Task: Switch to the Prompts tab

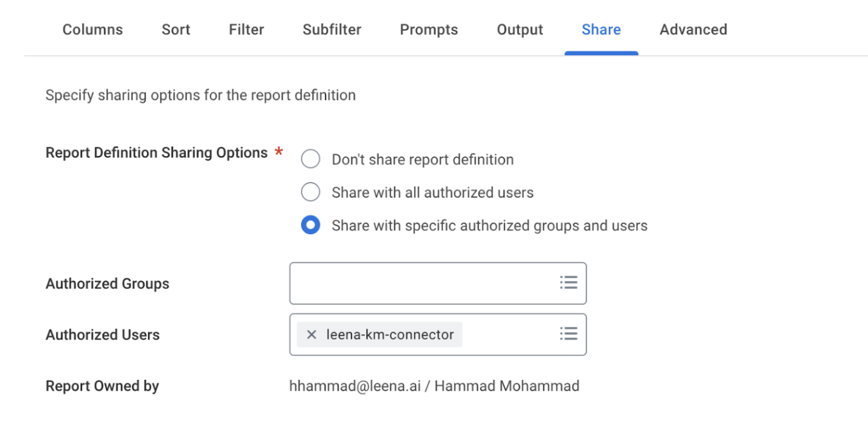Action: click(x=429, y=30)
